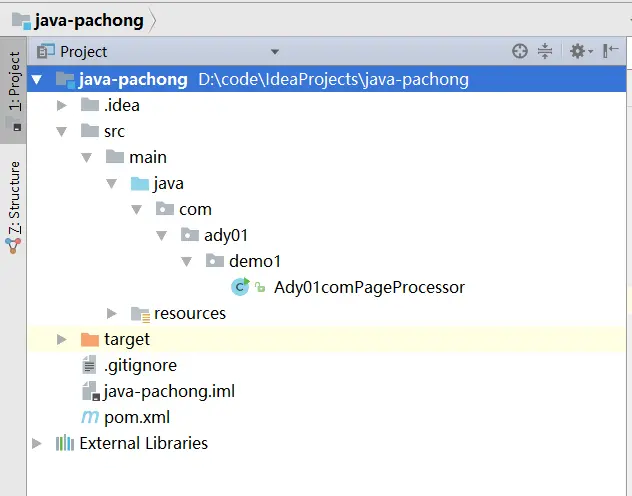Click the scroll-from-source crosshair icon
The height and width of the screenshot is (496, 632).
click(x=520, y=51)
